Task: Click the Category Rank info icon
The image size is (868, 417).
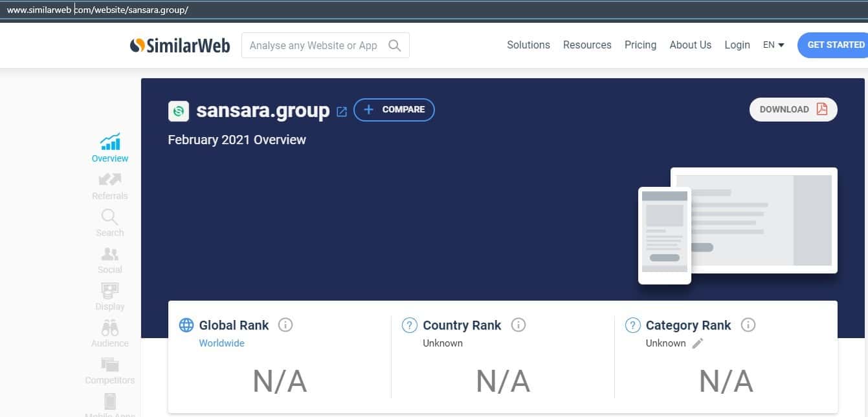Action: tap(748, 325)
